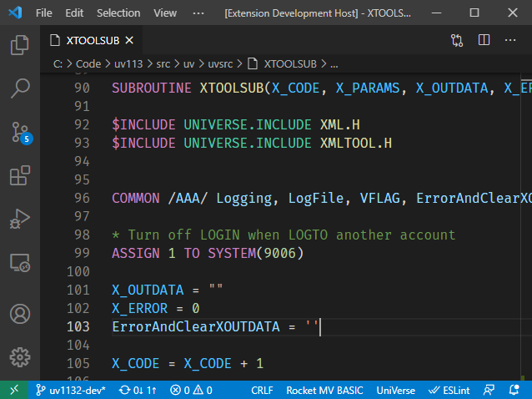Viewport: 532px width, 399px height.
Task: Open the Accounts menu
Action: point(20,314)
